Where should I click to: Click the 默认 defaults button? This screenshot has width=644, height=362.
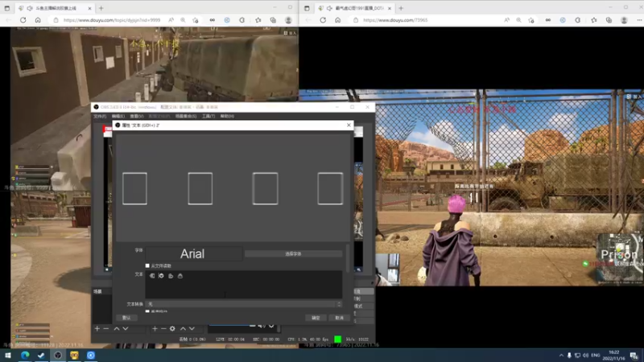pyautogui.click(x=126, y=318)
